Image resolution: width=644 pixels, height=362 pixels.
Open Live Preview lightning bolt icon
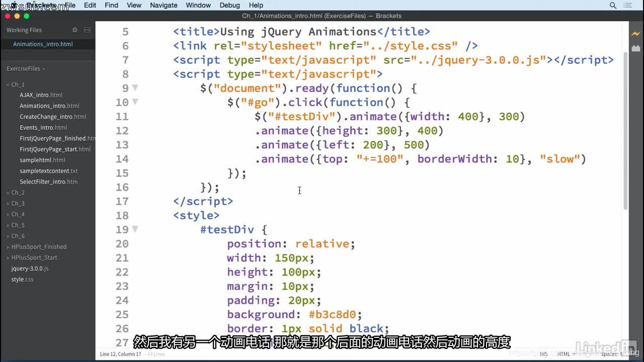(635, 34)
